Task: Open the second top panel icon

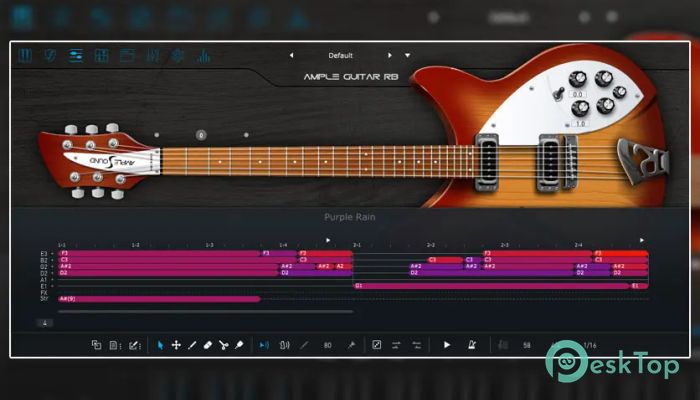Action: pyautogui.click(x=50, y=55)
